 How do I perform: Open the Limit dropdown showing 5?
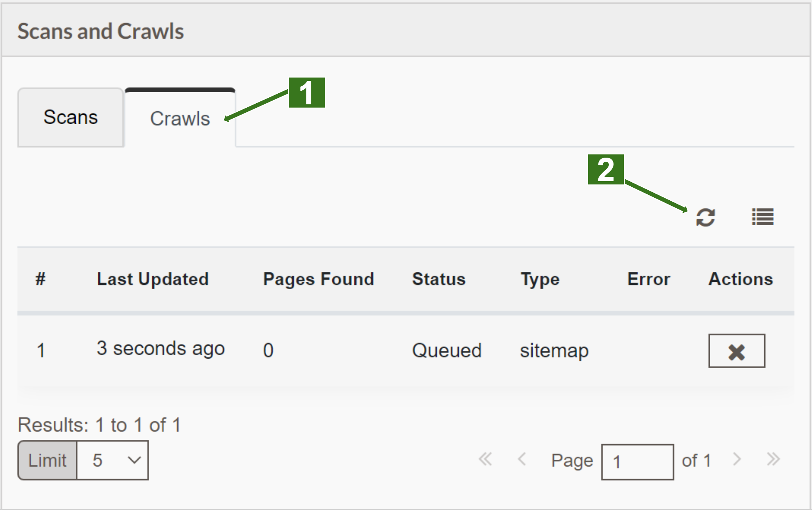(112, 460)
